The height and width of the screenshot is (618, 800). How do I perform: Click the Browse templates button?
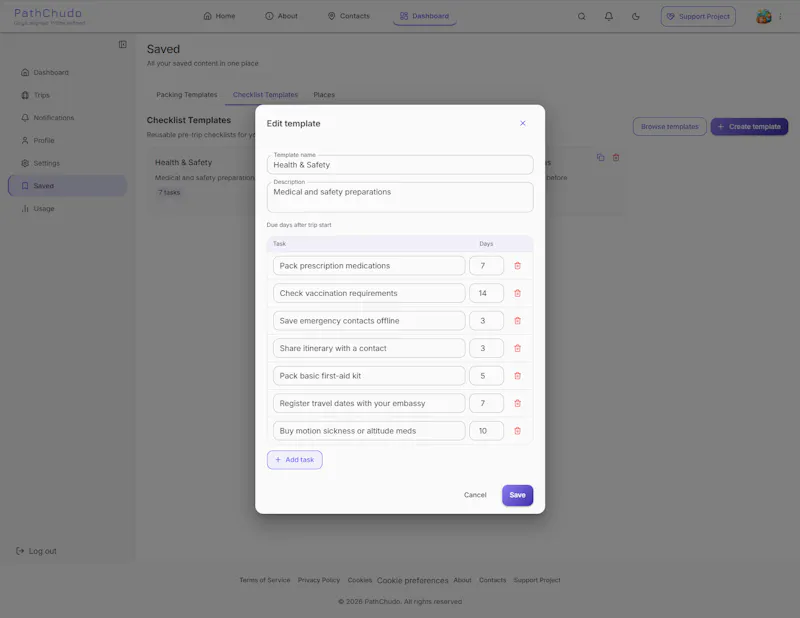pyautogui.click(x=669, y=127)
